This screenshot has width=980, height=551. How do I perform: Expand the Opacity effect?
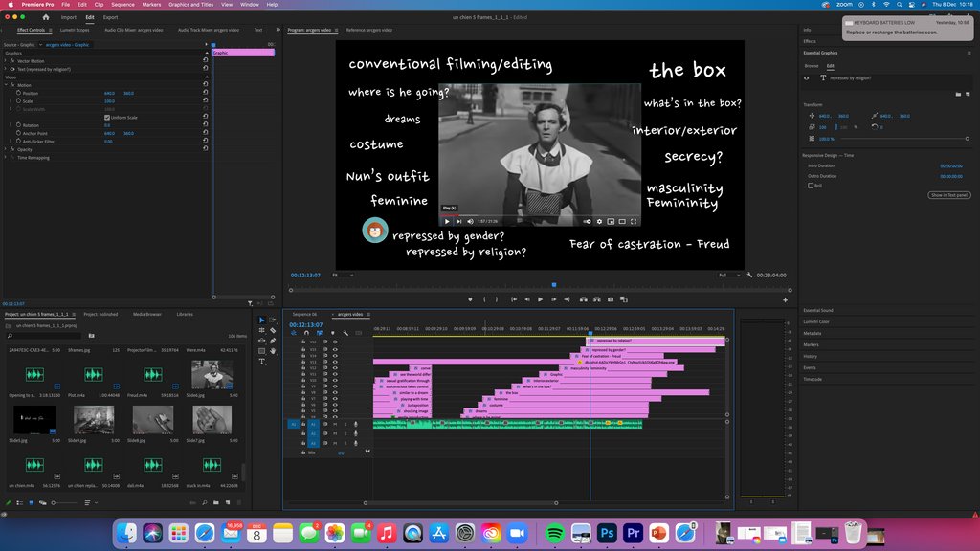[6, 149]
